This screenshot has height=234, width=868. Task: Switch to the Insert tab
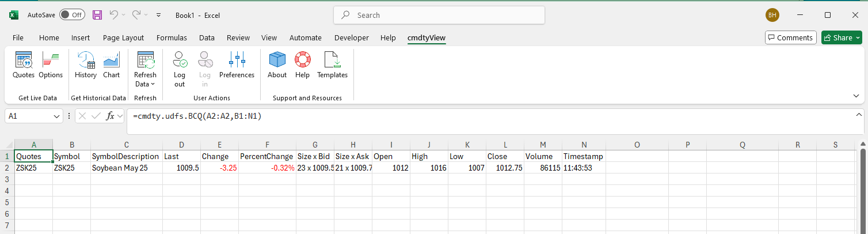point(81,37)
